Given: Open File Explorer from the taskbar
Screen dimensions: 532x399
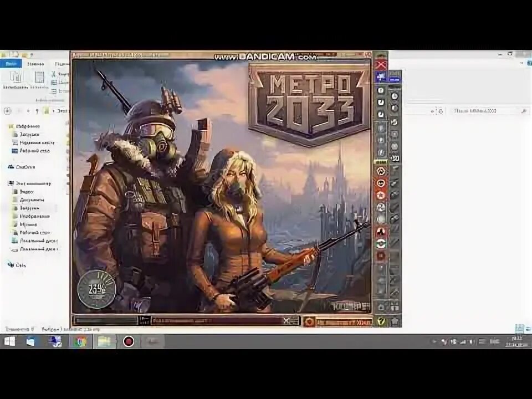Looking at the screenshot, I should tap(105, 341).
